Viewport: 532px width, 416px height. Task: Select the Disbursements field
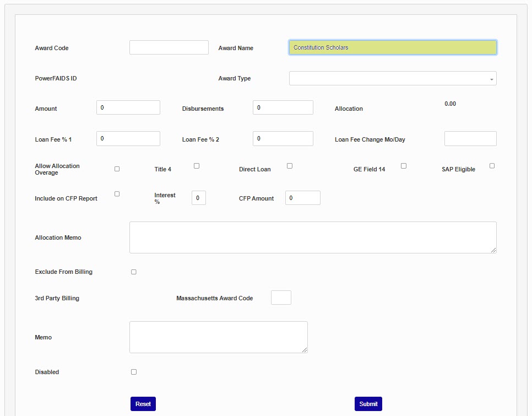point(283,107)
